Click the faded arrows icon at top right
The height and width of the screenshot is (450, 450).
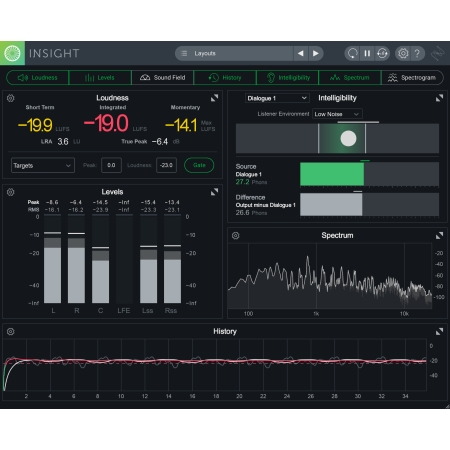437,53
